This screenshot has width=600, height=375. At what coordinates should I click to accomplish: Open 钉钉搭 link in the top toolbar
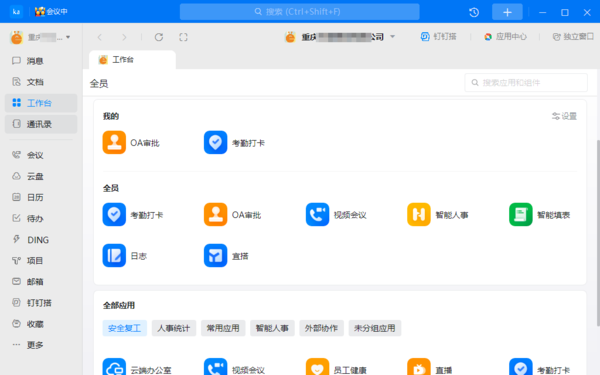pyautogui.click(x=438, y=37)
